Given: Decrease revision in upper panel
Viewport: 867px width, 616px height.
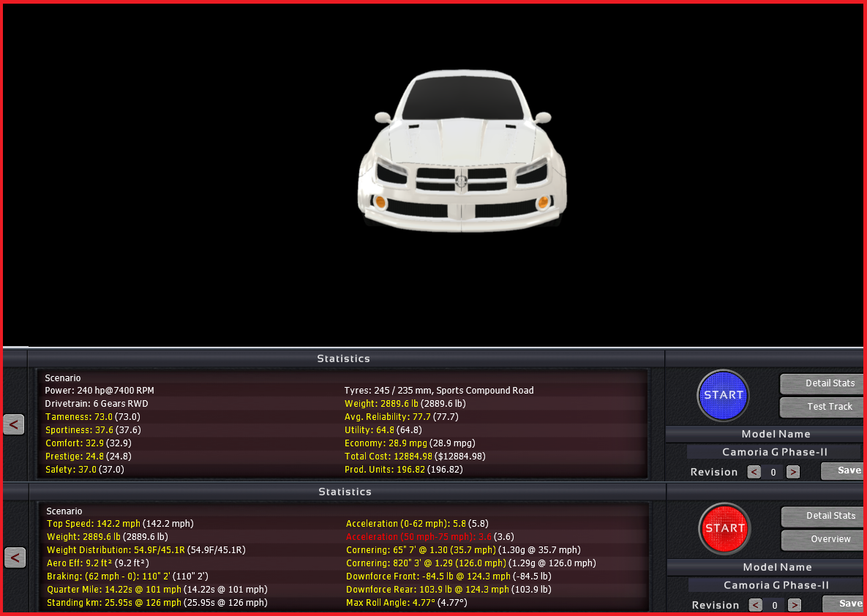Looking at the screenshot, I should pyautogui.click(x=754, y=472).
